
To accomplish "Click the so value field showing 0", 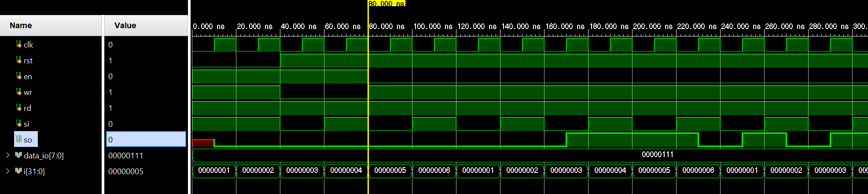I will pyautogui.click(x=146, y=139).
